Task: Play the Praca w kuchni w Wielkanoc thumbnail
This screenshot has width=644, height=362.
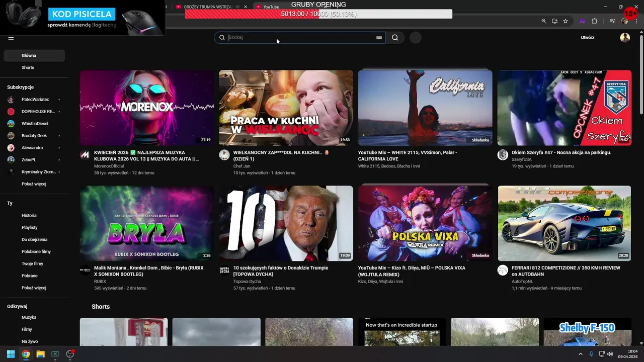Action: (x=286, y=108)
